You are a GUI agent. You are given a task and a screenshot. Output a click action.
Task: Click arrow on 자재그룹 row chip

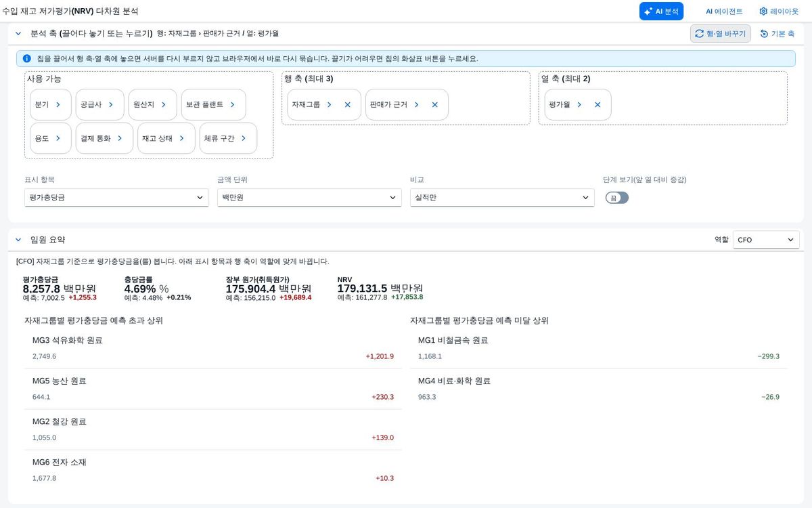(330, 104)
